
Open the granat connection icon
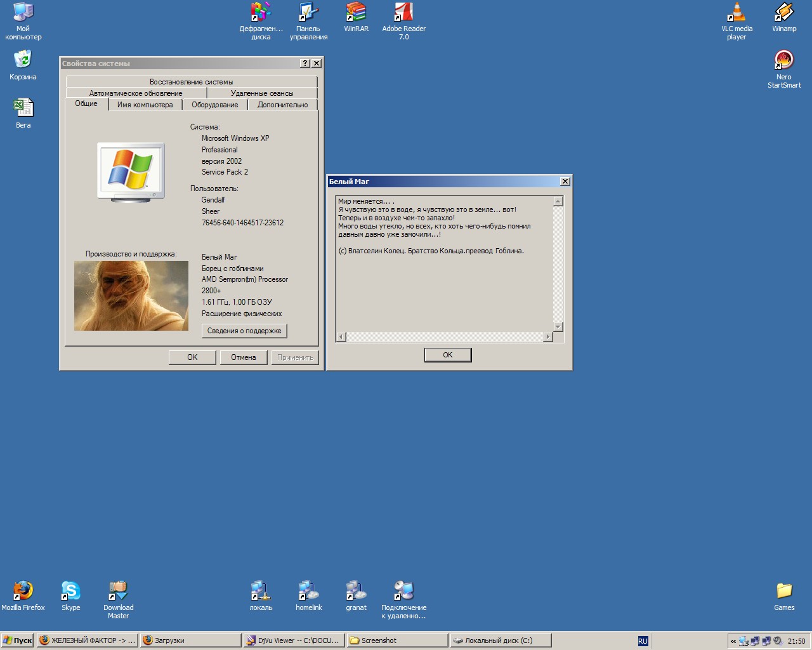(356, 596)
